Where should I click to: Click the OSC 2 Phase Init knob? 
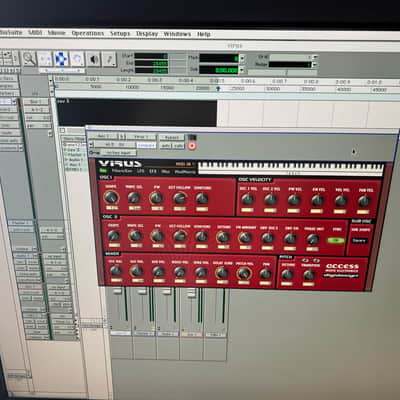click(313, 239)
